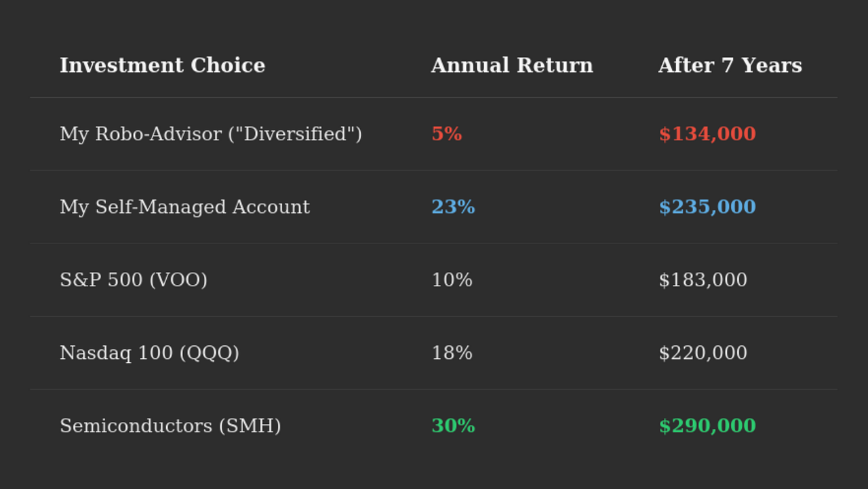This screenshot has width=868, height=489.
Task: Click the red 5% annual return
Action: point(446,134)
